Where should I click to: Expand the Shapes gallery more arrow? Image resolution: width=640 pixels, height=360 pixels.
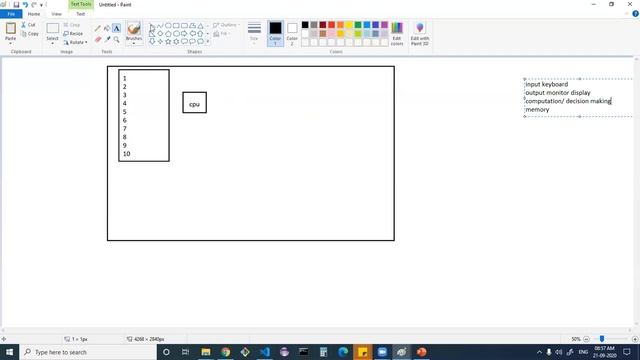208,42
